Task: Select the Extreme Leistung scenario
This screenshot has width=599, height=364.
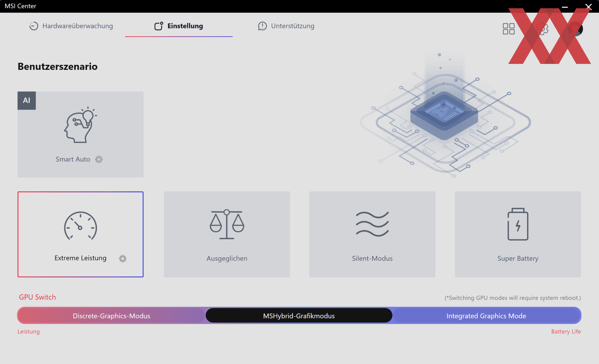Action: [x=80, y=234]
